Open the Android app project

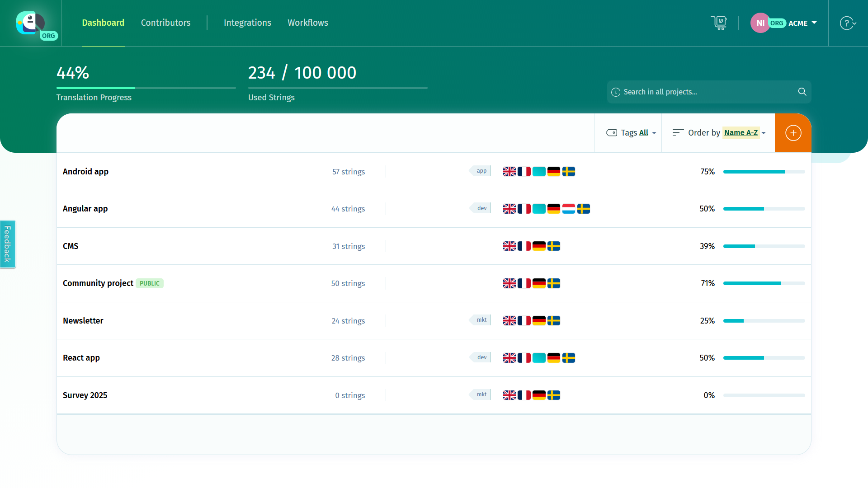[x=85, y=172]
